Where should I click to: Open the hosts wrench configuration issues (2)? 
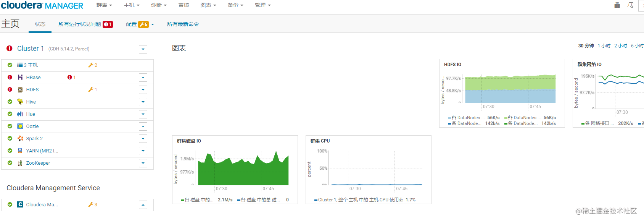coord(93,65)
